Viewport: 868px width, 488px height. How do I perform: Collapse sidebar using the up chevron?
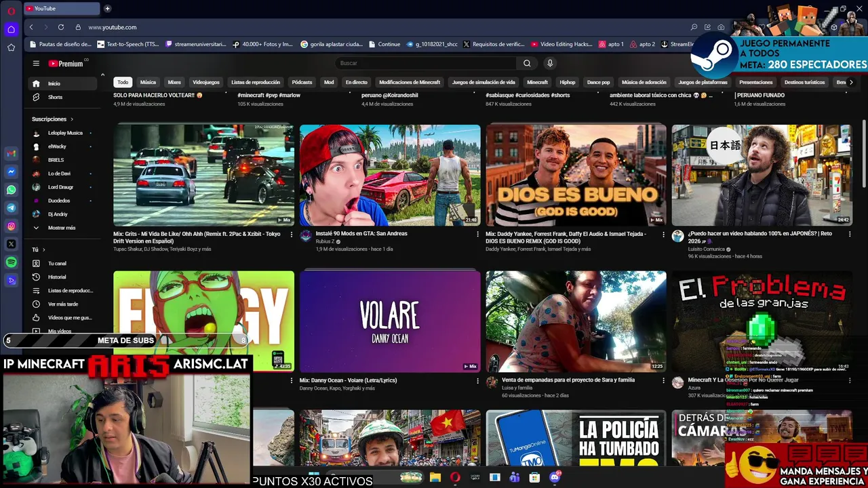click(x=102, y=75)
